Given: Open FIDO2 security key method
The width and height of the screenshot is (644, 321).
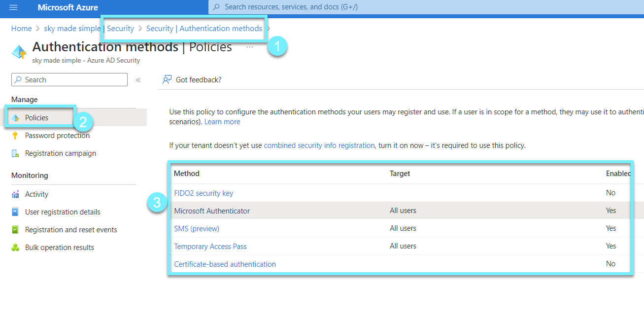Looking at the screenshot, I should 203,193.
